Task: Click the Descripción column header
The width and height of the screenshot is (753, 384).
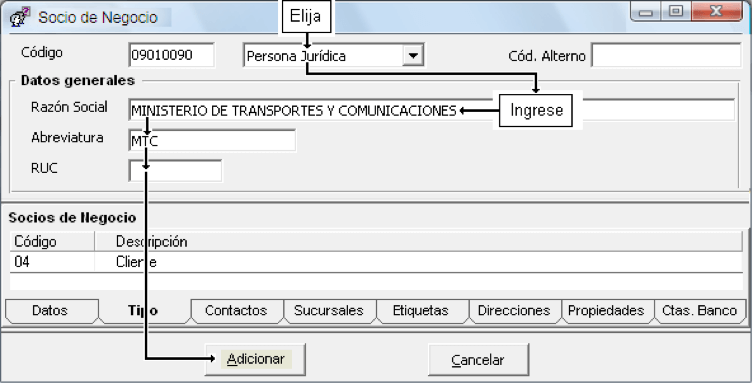Action: (418, 241)
